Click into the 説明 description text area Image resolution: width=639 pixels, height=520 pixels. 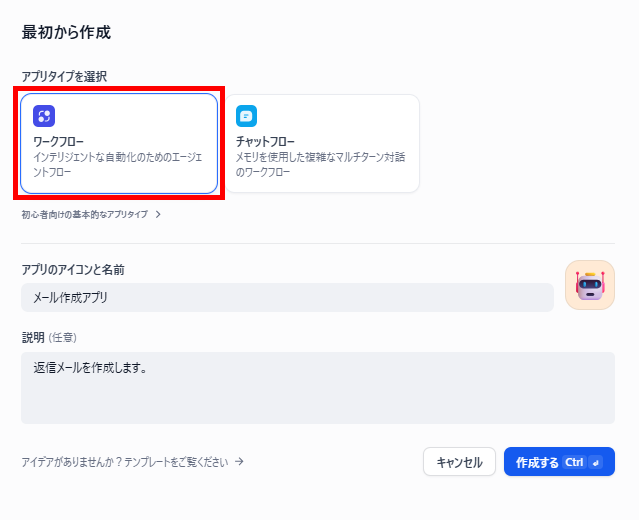318,388
